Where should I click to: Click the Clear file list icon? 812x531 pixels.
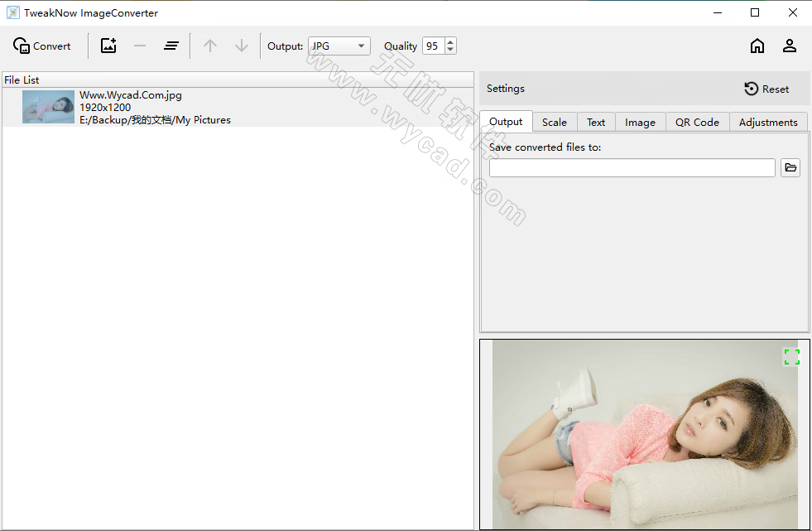171,46
